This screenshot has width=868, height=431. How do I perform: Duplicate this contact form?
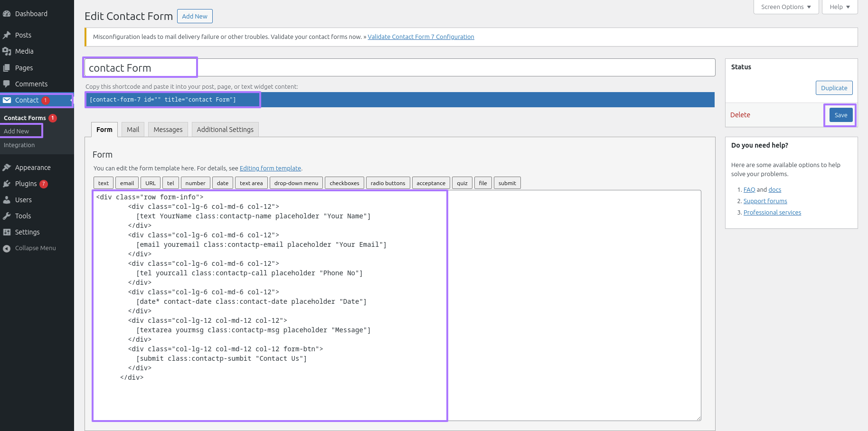coord(834,88)
